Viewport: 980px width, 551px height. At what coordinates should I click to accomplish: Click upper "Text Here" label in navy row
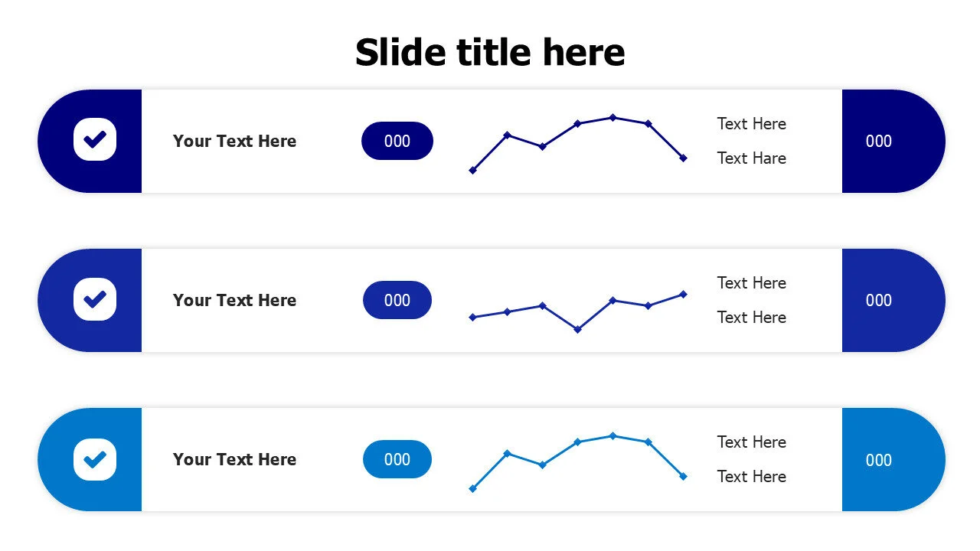751,124
